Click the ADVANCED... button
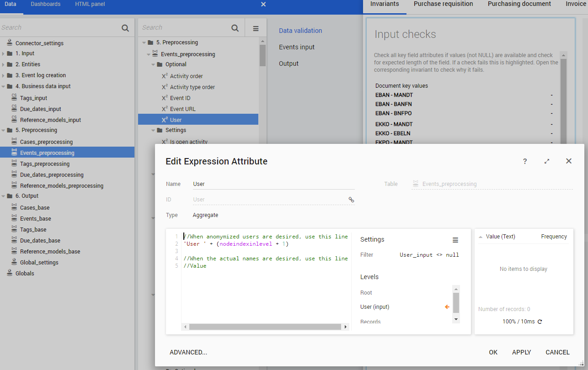This screenshot has height=370, width=588. pyautogui.click(x=188, y=352)
